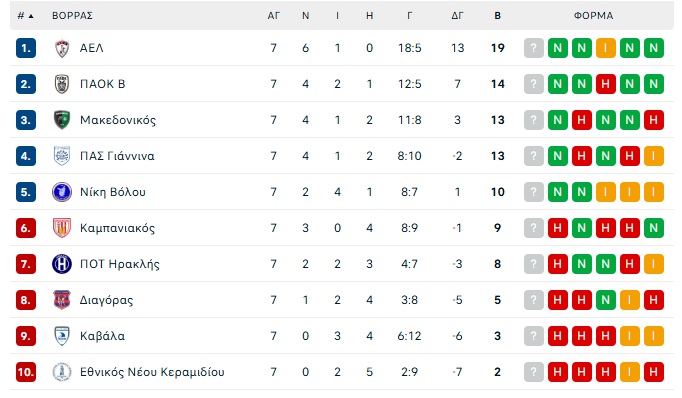Image resolution: width=682 pixels, height=398 pixels.
Task: Click the Διαγόρας team crest icon
Action: coord(62,300)
